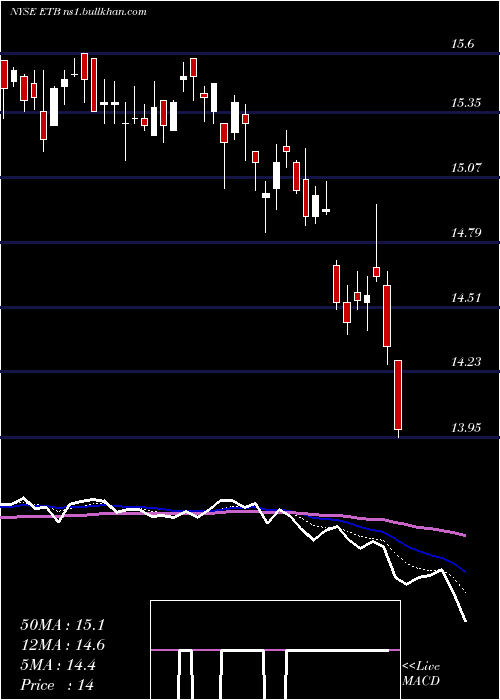
Task: Click the MACD histogram box
Action: [275, 650]
